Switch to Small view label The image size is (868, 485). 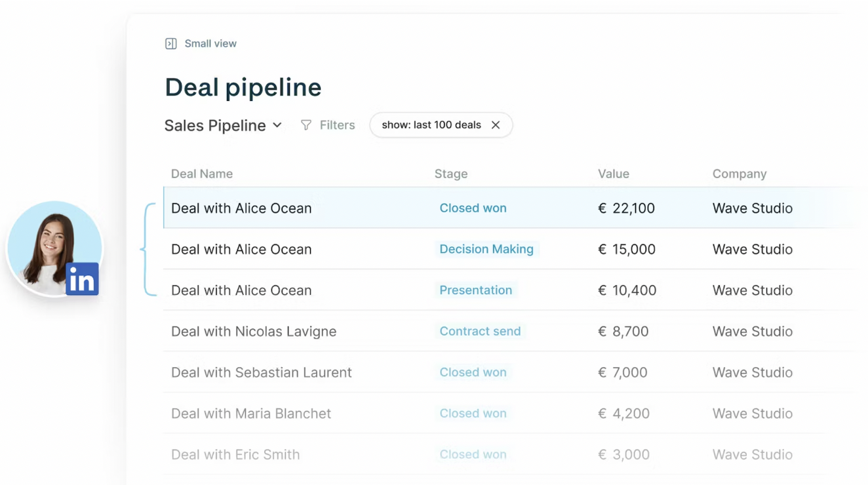click(x=210, y=44)
